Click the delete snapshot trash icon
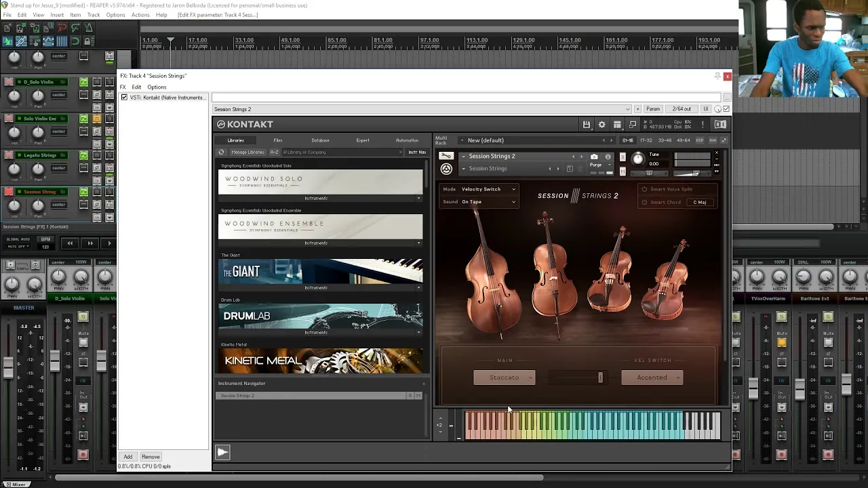Image resolution: width=868 pixels, height=488 pixels. (x=581, y=169)
